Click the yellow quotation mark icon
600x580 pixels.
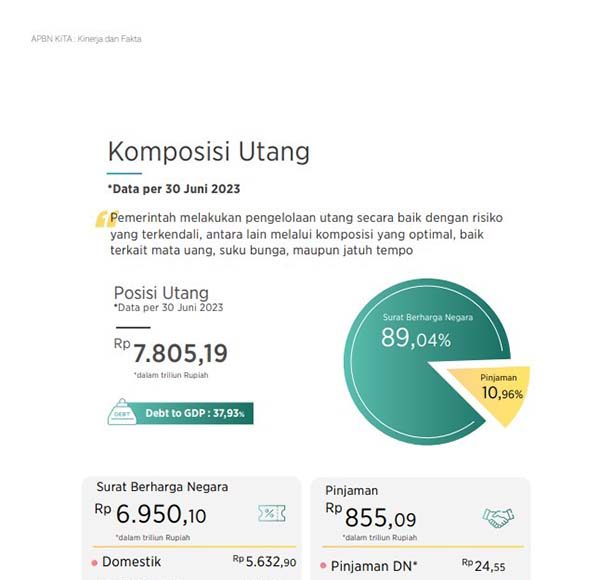(102, 219)
